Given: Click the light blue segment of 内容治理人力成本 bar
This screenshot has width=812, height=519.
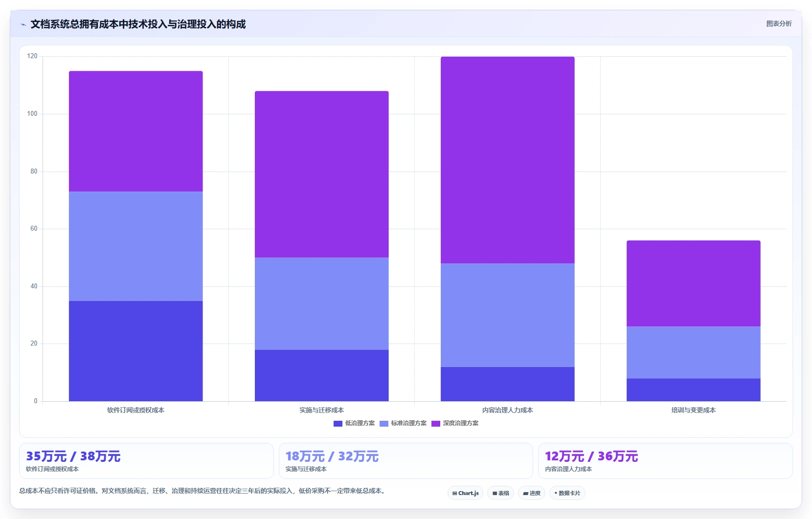Looking at the screenshot, I should pyautogui.click(x=507, y=315).
